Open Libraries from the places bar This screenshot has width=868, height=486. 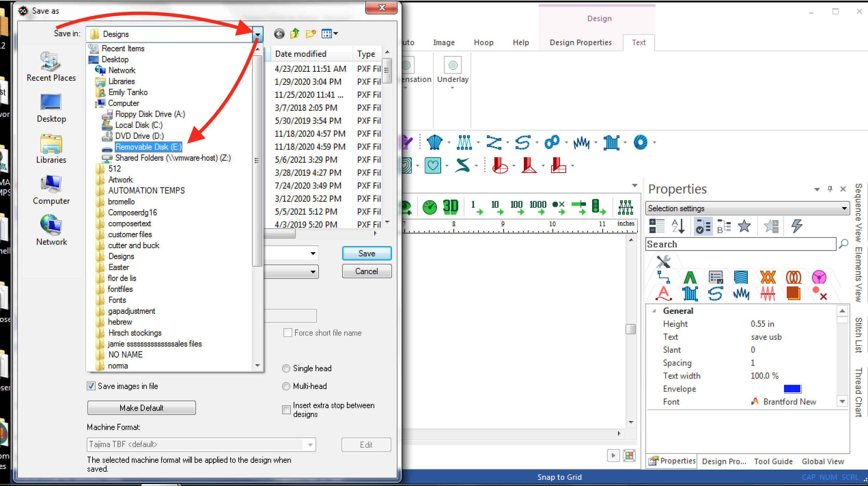[x=51, y=149]
